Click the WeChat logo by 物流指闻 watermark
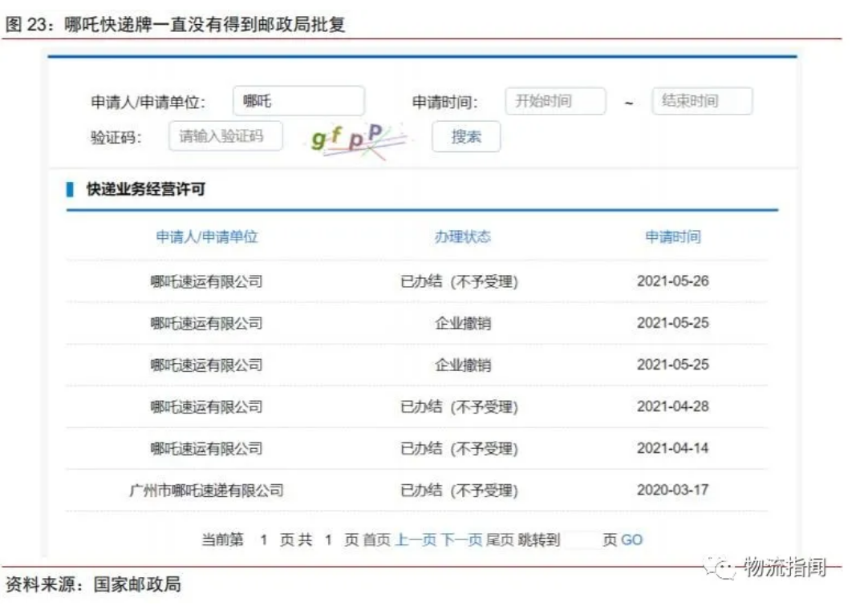 (x=720, y=567)
